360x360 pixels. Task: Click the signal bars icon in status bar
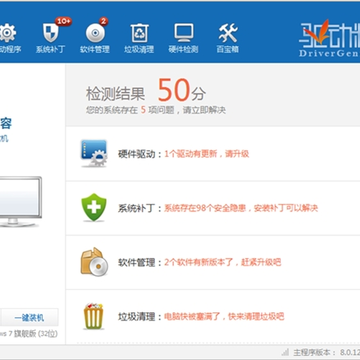[x=285, y=352]
